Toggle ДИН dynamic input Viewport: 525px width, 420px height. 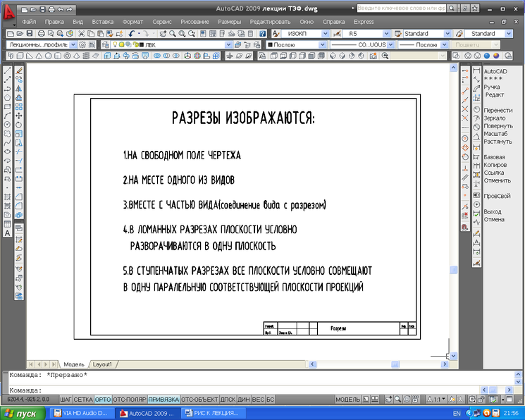(x=244, y=400)
